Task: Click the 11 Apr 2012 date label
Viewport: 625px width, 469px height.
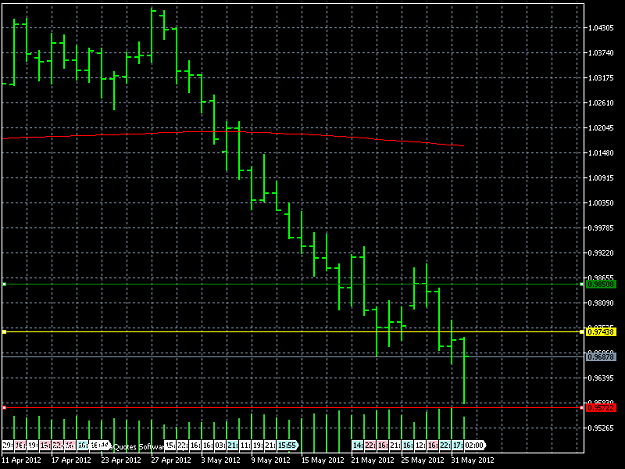Action: click(x=22, y=460)
